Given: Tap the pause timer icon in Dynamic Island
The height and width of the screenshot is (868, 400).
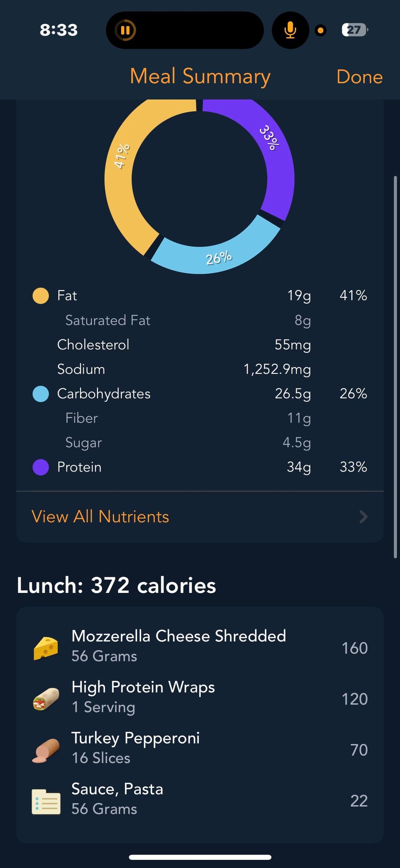Looking at the screenshot, I should tap(126, 30).
